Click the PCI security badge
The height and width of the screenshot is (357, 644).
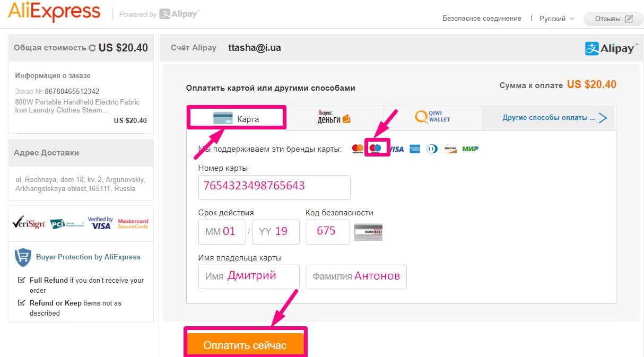67,224
